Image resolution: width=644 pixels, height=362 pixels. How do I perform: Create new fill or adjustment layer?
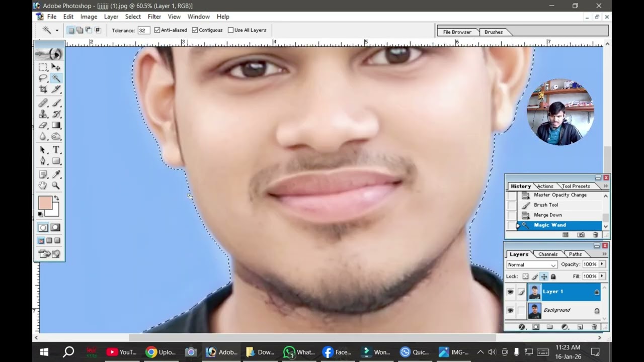click(565, 327)
